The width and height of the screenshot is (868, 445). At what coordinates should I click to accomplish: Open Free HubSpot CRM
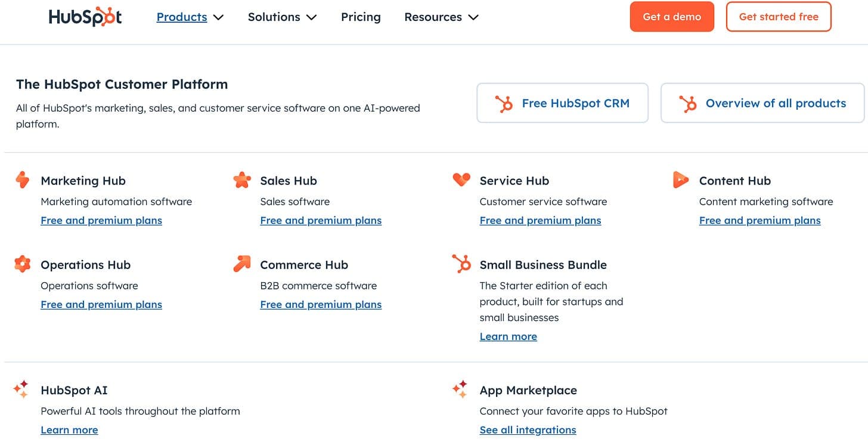[x=562, y=103]
